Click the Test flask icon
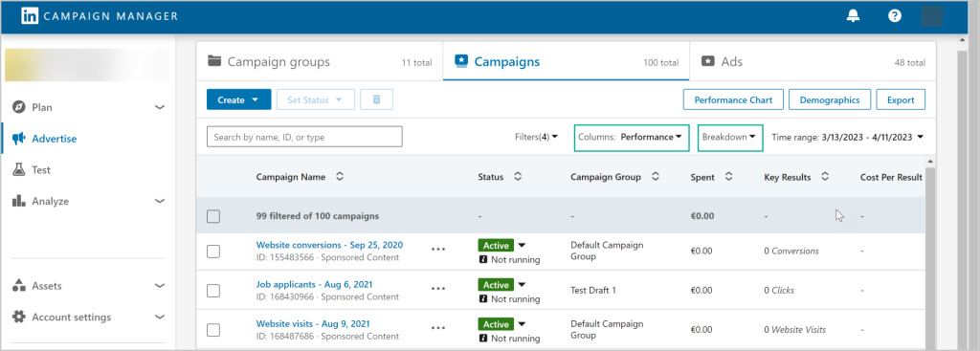The image size is (980, 351). tap(19, 170)
